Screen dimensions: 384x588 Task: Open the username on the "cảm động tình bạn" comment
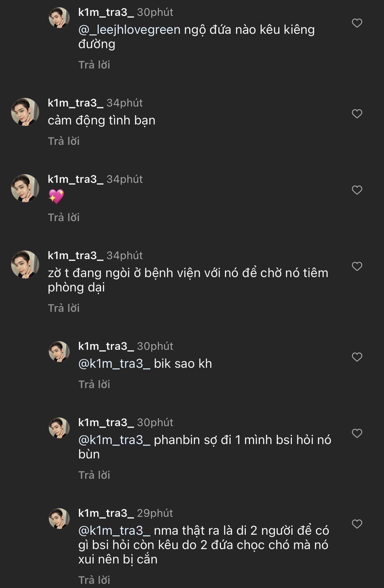[75, 103]
